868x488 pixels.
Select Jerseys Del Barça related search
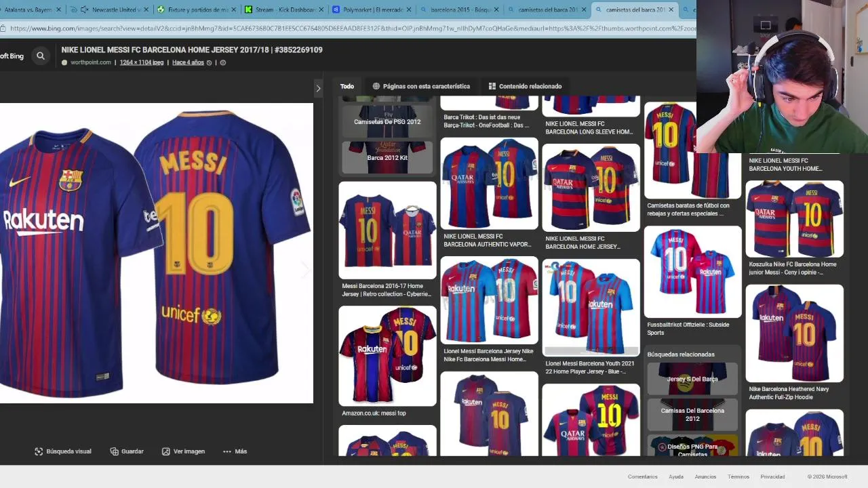point(692,379)
